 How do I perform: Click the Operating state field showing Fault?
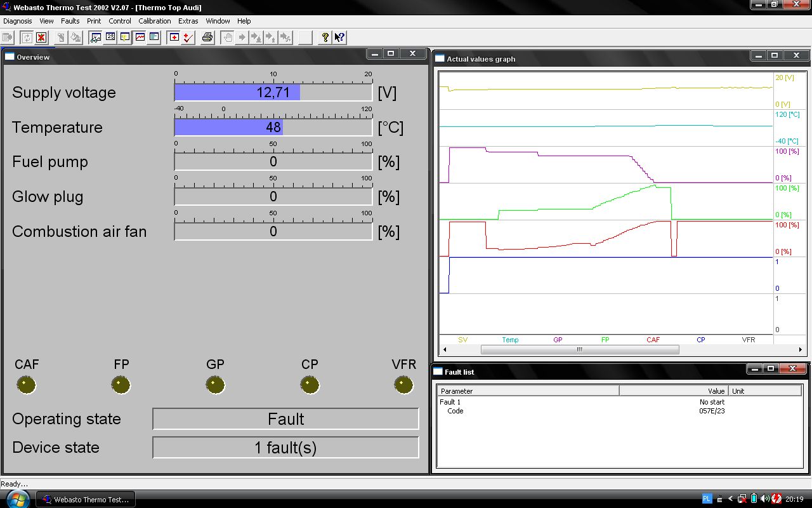(285, 419)
